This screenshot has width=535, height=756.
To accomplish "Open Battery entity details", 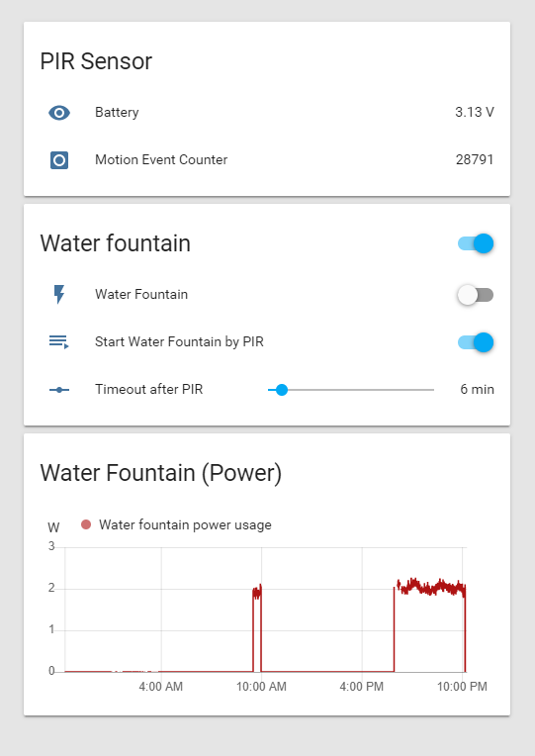I will (267, 113).
